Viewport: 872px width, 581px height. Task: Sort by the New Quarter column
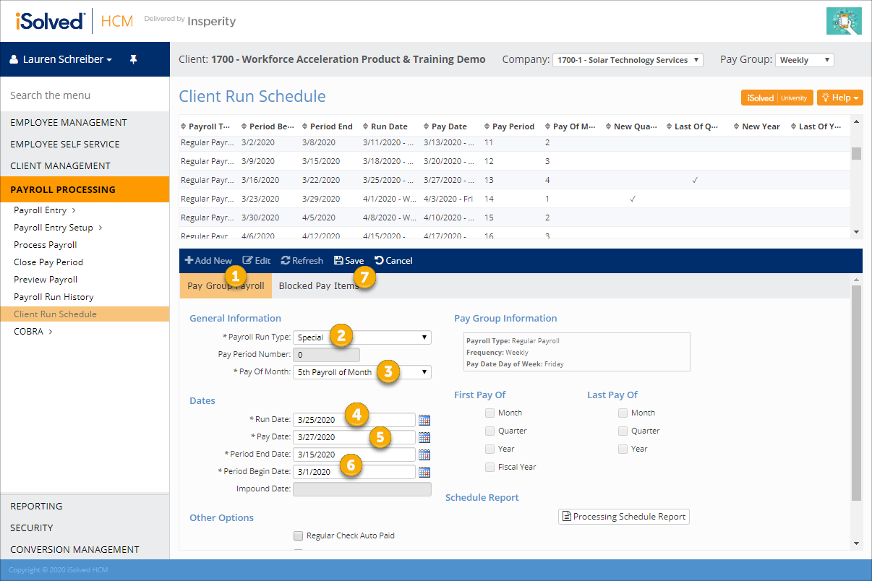[x=632, y=126]
